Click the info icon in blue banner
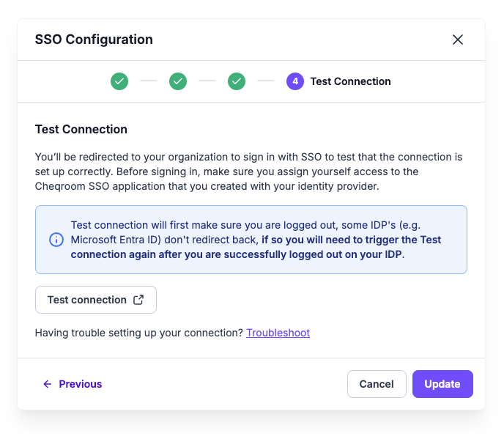504x439 pixels. [56, 240]
